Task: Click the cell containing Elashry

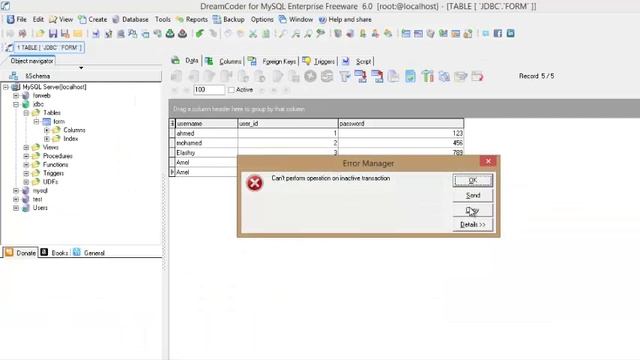Action: click(206, 153)
